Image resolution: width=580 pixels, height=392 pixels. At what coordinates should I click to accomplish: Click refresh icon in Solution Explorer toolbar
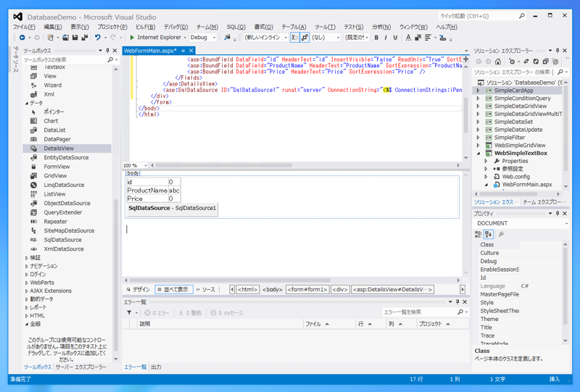tap(536, 62)
